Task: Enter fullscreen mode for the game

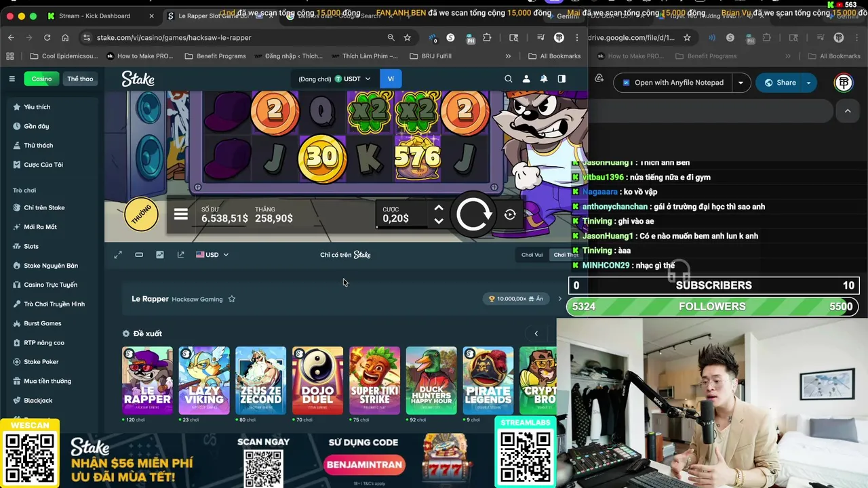Action: [x=118, y=255]
